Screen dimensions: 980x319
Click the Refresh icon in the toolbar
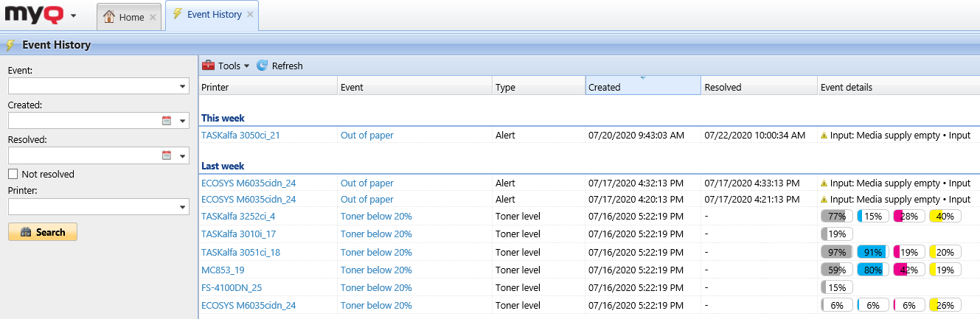tap(262, 66)
